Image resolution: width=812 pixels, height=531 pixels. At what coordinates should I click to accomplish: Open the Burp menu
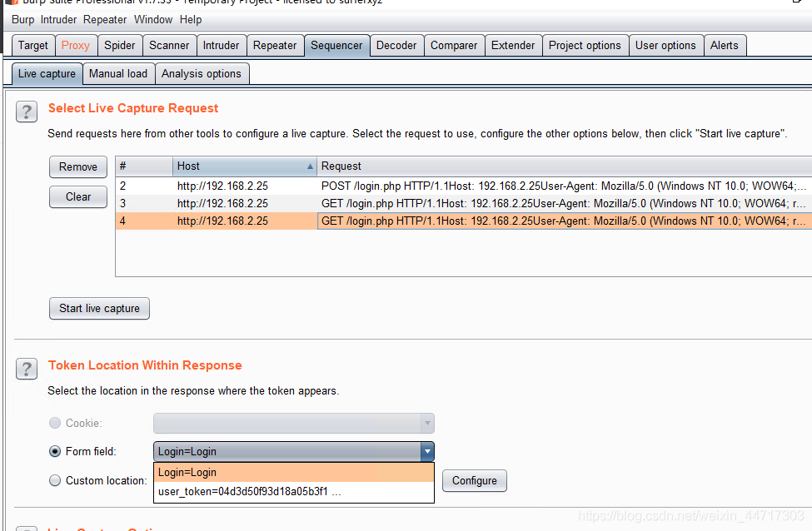tap(22, 20)
